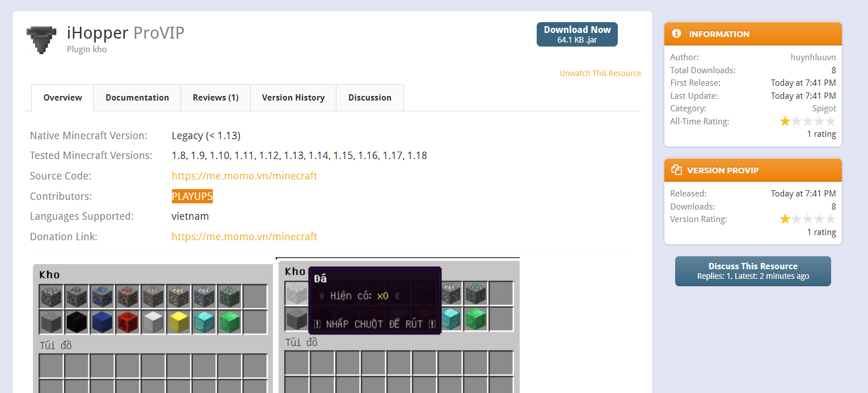Click the 'vietnam' language text
This screenshot has height=393, width=868.
click(190, 216)
